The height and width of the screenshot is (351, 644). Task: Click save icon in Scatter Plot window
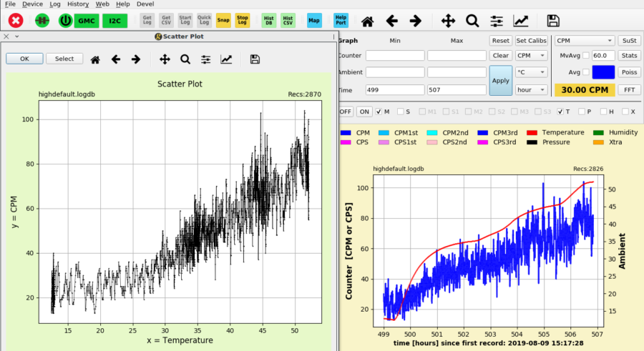pos(255,59)
